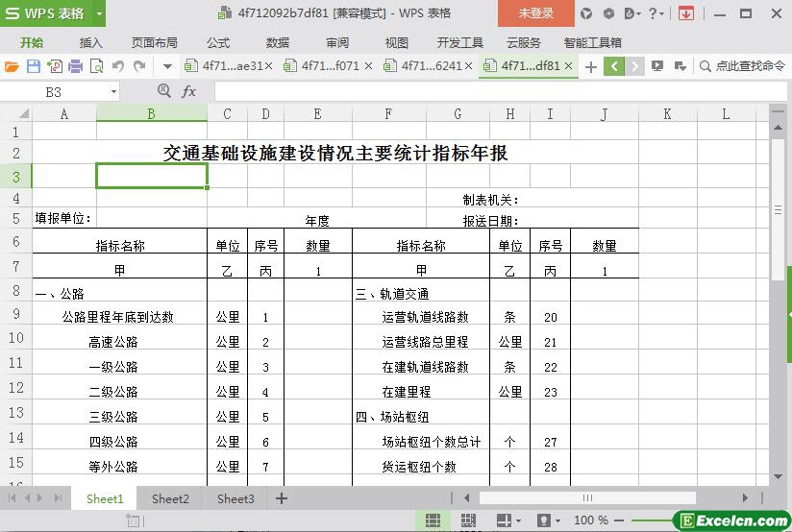This screenshot has width=792, height=532.
Task: Expand the name box dropdown showing B3
Action: [113, 92]
